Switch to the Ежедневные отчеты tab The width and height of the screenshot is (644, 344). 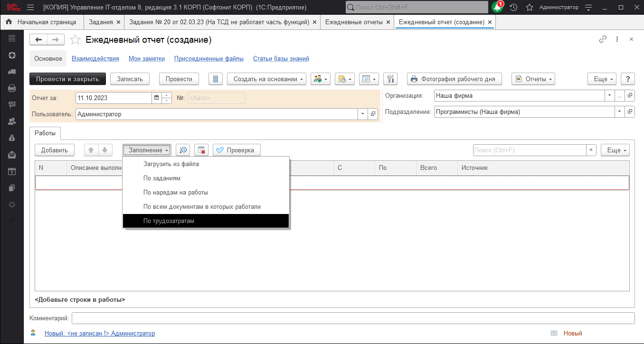pyautogui.click(x=354, y=22)
